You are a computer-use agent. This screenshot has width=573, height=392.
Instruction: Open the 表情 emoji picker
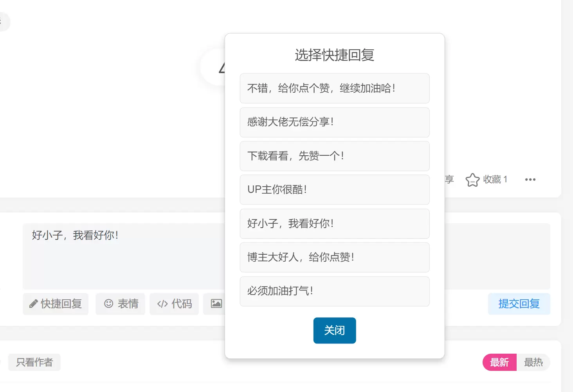tap(121, 304)
